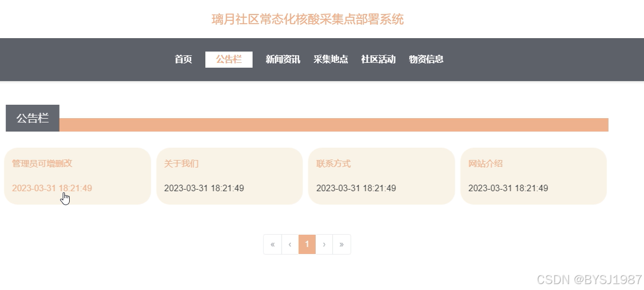Jump to the first page with «
The image size is (644, 290).
click(x=272, y=244)
